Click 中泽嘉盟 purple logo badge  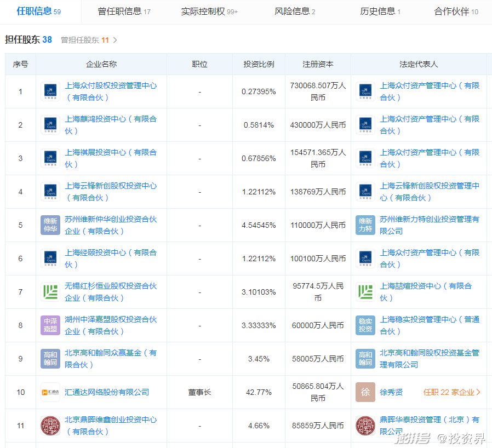[50, 325]
